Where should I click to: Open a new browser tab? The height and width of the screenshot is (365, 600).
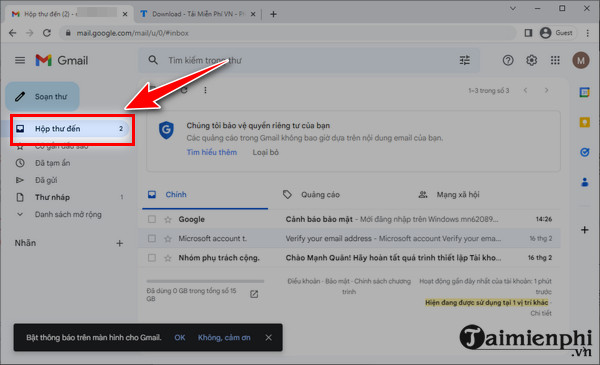coord(273,14)
